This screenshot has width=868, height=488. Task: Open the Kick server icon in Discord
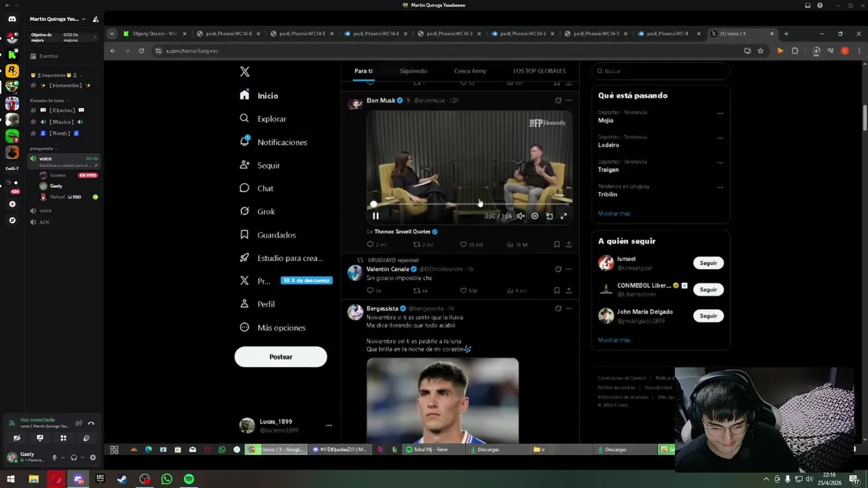12,54
